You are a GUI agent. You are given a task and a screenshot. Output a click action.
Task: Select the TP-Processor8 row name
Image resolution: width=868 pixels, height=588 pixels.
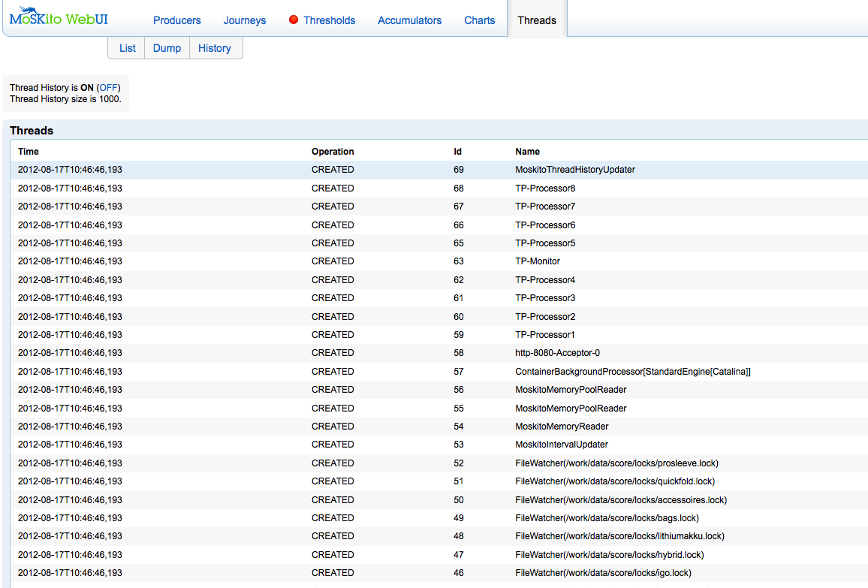tap(545, 188)
